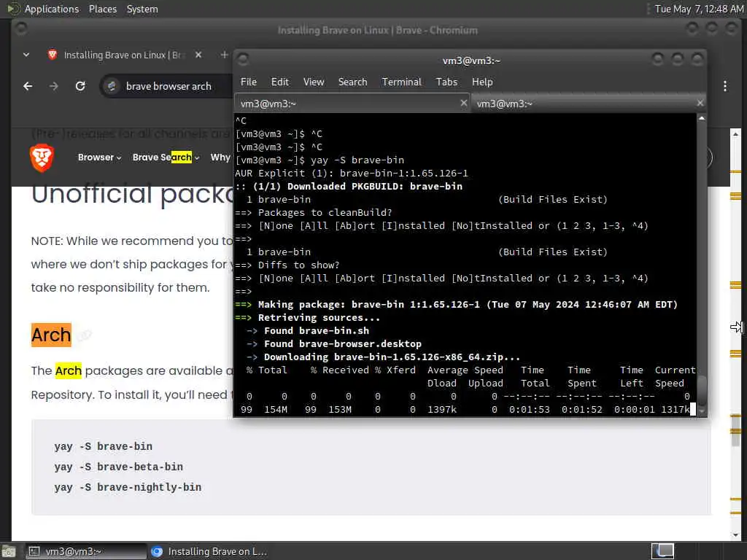Click 'Downloading brave-bin-1.65.126-x86_64.zip' terminal line
747x560 pixels.
[x=383, y=357]
